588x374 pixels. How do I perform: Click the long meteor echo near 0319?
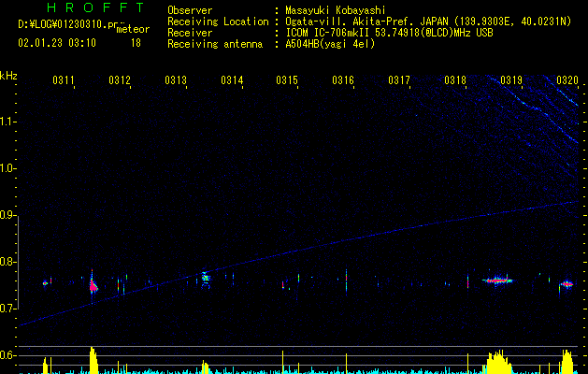[497, 280]
